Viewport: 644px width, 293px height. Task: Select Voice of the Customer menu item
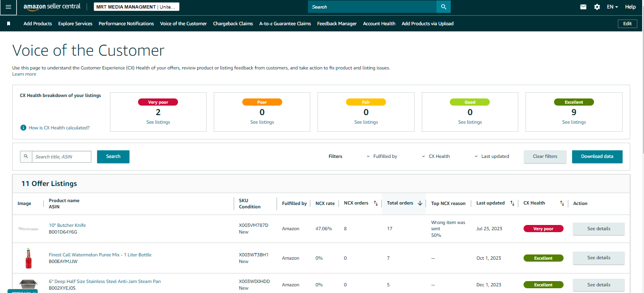coord(183,23)
